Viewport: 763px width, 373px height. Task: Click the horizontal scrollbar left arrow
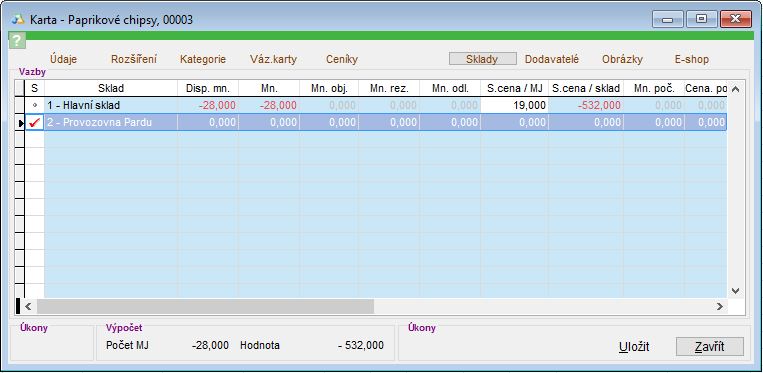click(x=28, y=306)
